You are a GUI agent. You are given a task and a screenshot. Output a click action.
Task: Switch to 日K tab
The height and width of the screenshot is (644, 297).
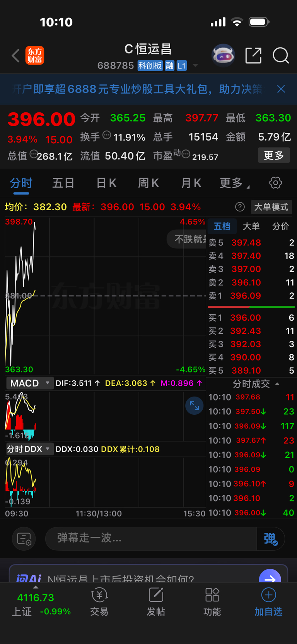(x=106, y=183)
